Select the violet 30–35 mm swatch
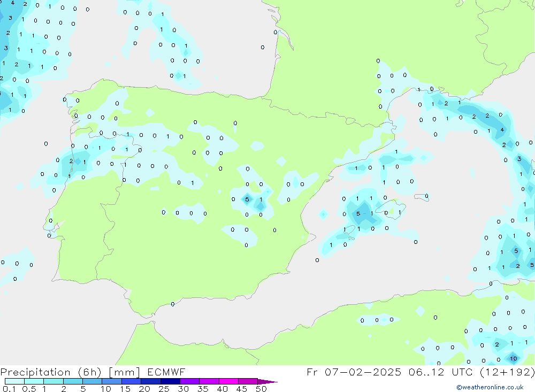This screenshot has height=392, width=535. coord(190,381)
